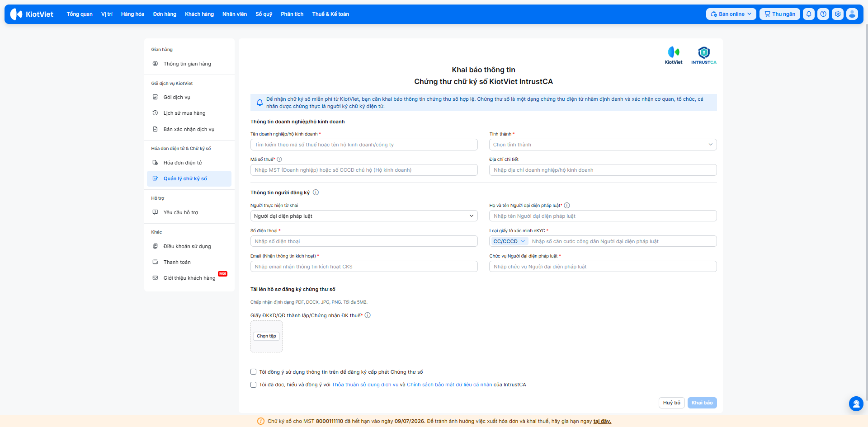Focus the Mã số thuế input field
Viewport: 868px width, 427px height.
point(364,170)
